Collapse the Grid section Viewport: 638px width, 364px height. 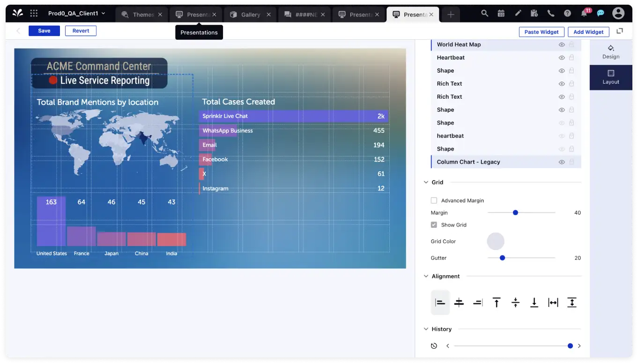[426, 182]
